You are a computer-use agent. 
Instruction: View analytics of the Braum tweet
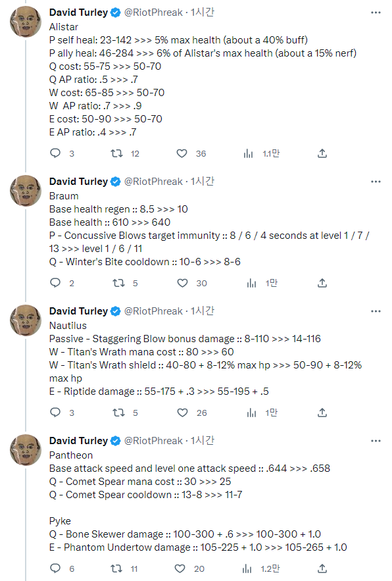251,283
